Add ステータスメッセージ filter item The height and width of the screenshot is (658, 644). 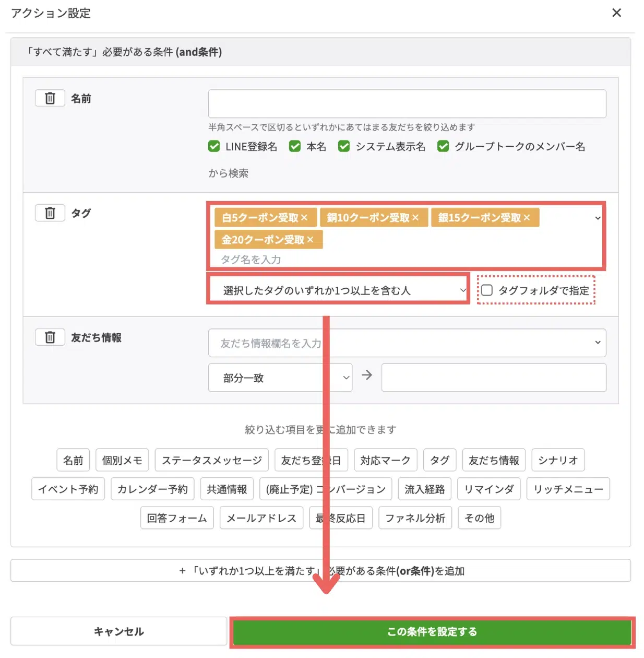click(x=212, y=460)
